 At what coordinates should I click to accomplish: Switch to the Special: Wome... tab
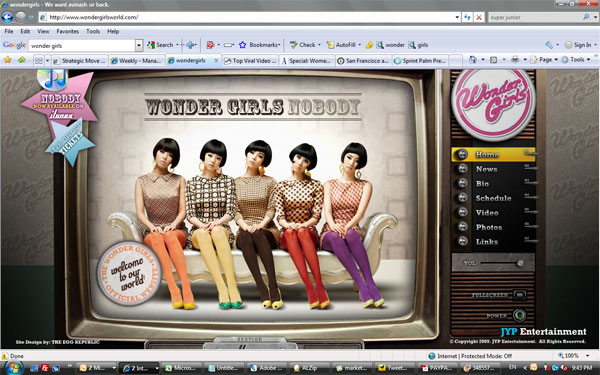coord(307,61)
